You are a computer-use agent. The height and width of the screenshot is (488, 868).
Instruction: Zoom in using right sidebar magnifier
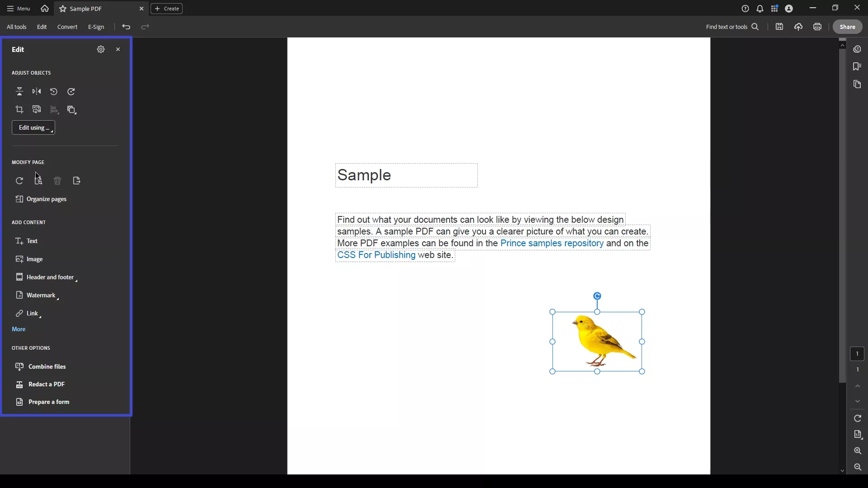pos(858,450)
